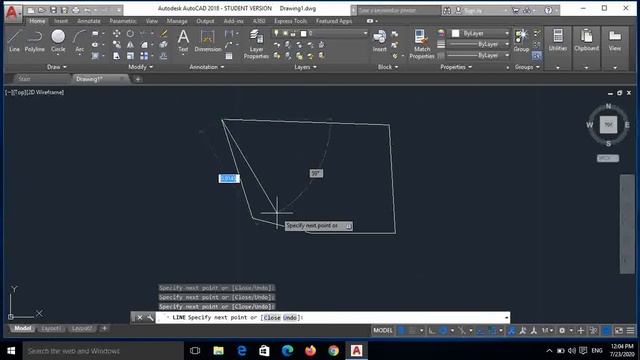Choose the Move tool in Modify panel
Viewport: 640px width, 360px height.
coord(116,33)
